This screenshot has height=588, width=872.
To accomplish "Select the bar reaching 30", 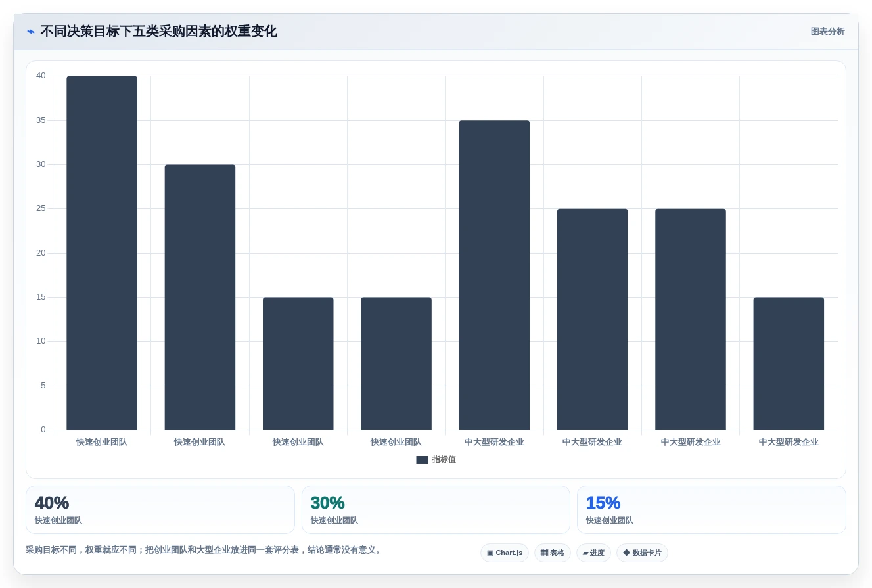I will click(200, 297).
